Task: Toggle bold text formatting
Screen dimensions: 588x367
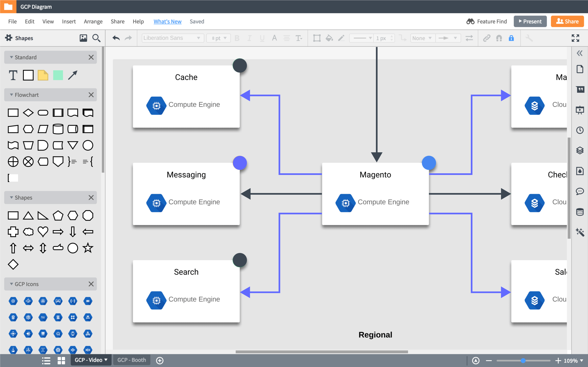Action: [x=237, y=38]
